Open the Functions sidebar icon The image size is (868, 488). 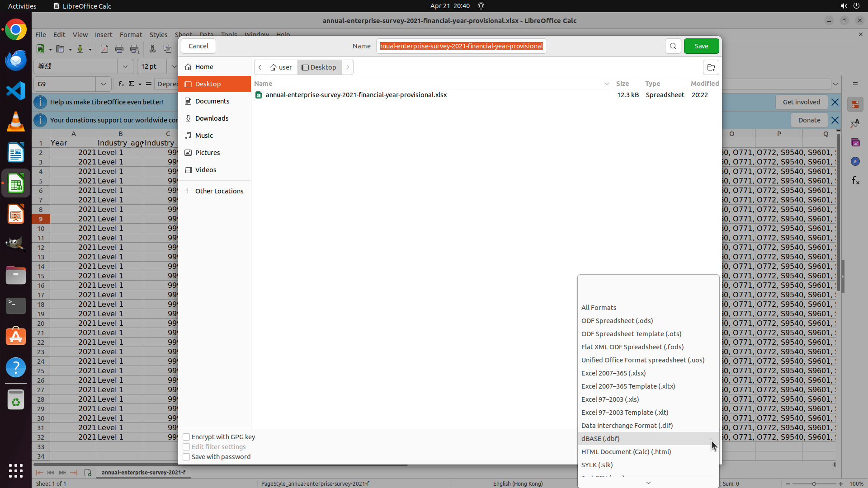tap(855, 180)
